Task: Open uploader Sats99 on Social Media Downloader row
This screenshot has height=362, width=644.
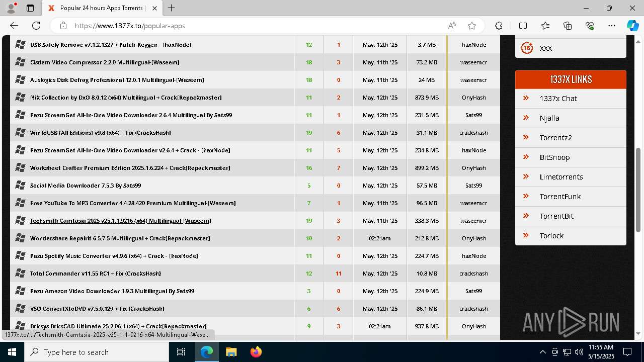Action: click(x=474, y=186)
